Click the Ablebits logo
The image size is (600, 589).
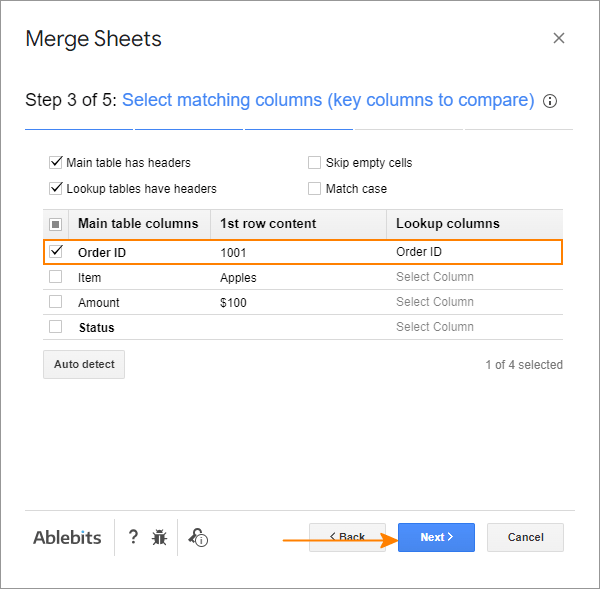tap(67, 538)
